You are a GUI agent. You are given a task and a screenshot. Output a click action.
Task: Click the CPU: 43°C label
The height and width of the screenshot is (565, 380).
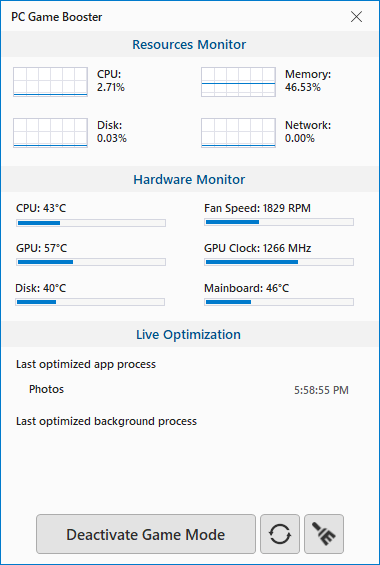[41, 208]
